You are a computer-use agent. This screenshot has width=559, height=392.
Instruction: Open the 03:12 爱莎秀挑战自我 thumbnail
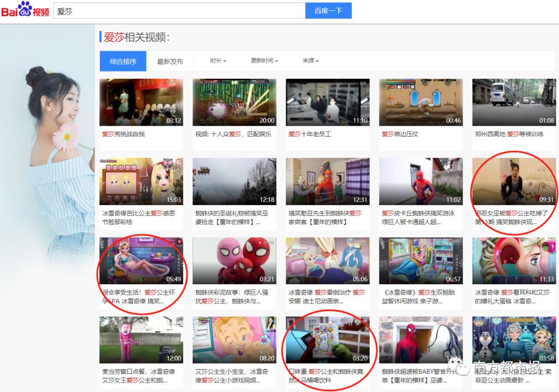coord(141,103)
